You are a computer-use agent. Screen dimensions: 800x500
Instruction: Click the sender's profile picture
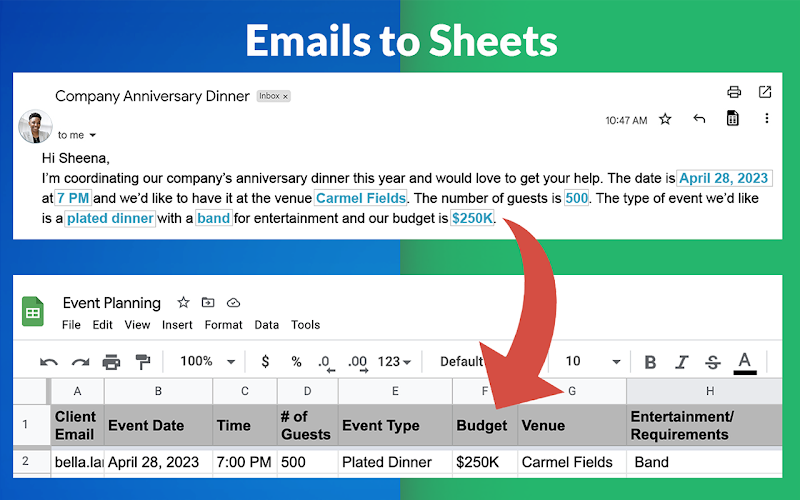[x=35, y=127]
